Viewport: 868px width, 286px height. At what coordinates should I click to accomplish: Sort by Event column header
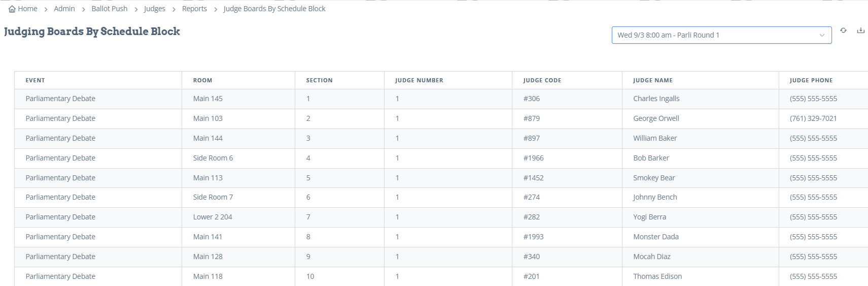tap(36, 80)
